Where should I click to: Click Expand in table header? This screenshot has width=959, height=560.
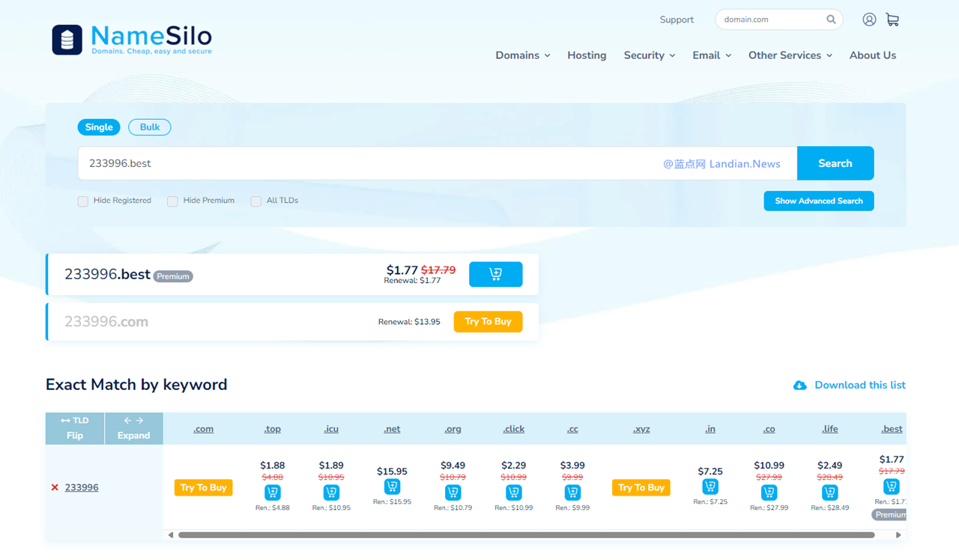[x=133, y=428]
